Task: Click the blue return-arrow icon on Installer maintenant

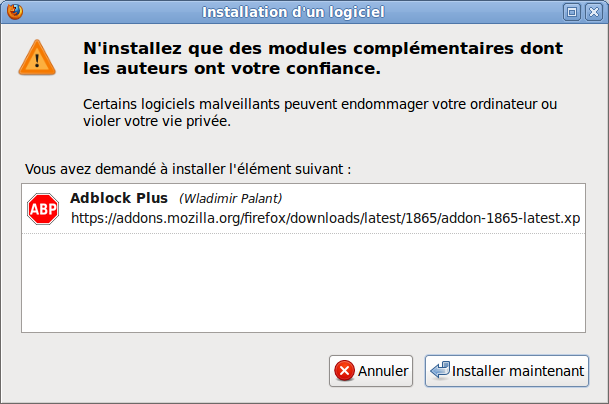Action: click(440, 370)
